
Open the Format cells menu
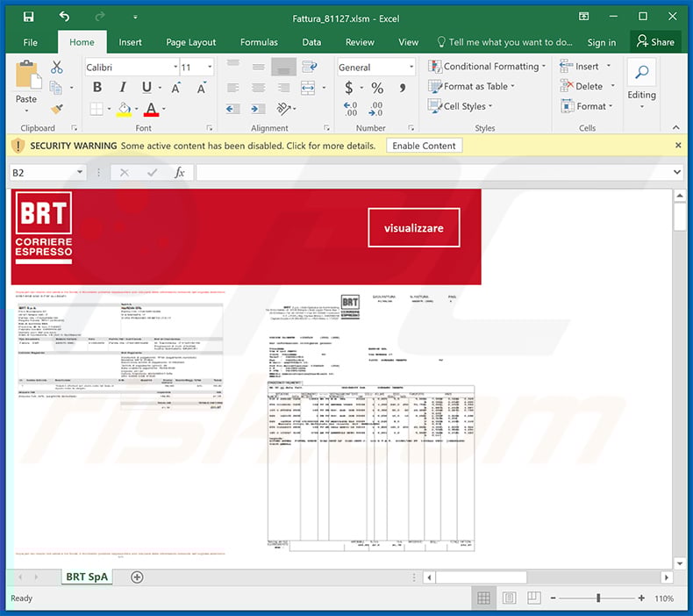pos(587,106)
